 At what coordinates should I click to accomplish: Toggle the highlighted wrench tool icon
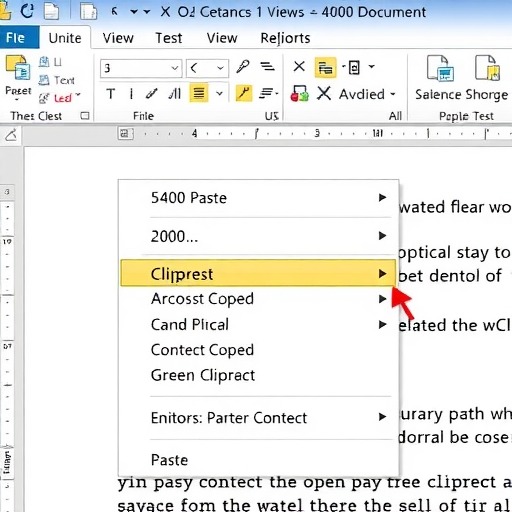click(x=244, y=93)
